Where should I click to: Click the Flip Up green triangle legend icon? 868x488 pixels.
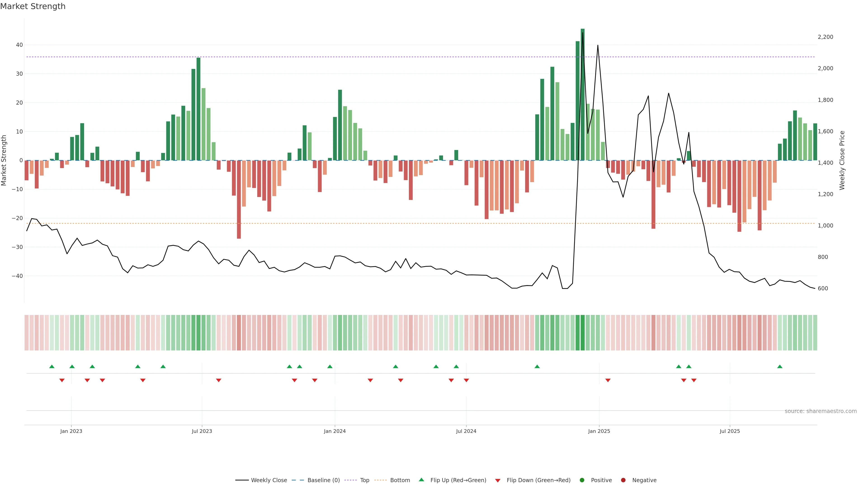point(421,480)
